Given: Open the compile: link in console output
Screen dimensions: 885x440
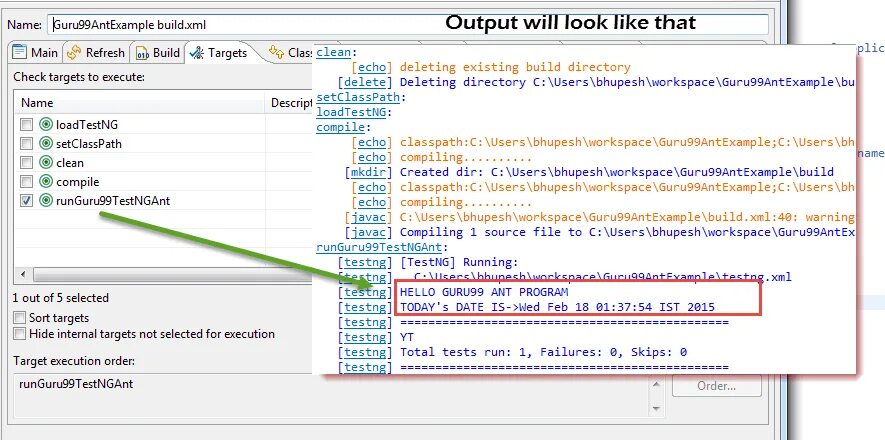Looking at the screenshot, I should 340,127.
